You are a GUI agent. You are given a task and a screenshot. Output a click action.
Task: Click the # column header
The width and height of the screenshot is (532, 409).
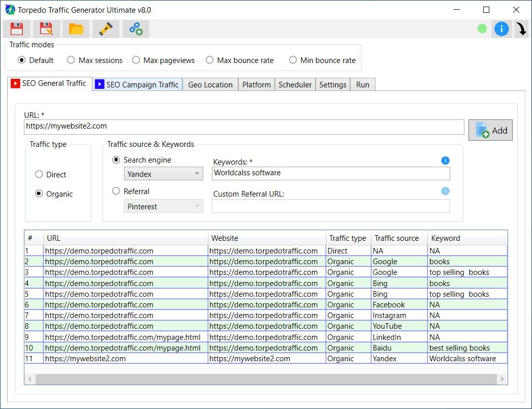(x=34, y=238)
